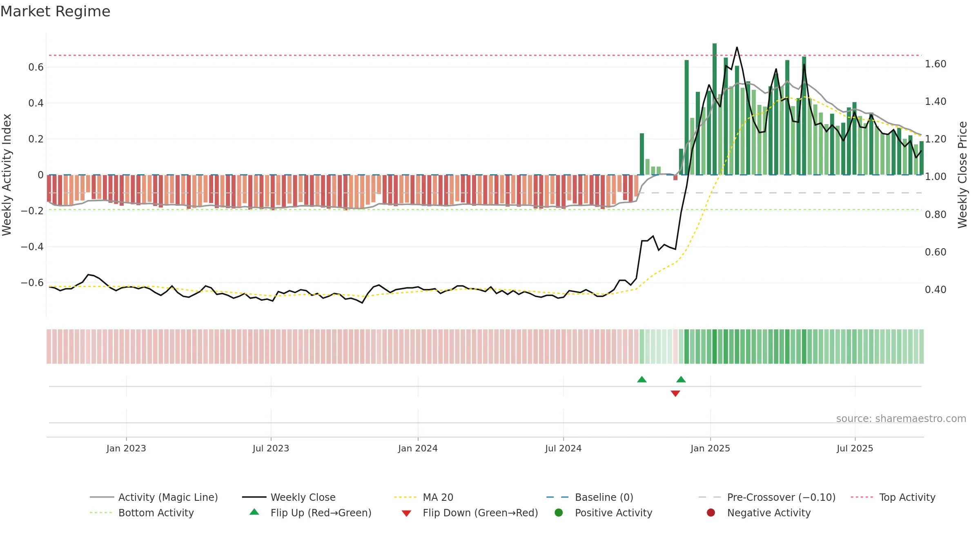Toggle the Weekly Close legend entry
Viewport: 980px width, 551px height.
point(289,497)
